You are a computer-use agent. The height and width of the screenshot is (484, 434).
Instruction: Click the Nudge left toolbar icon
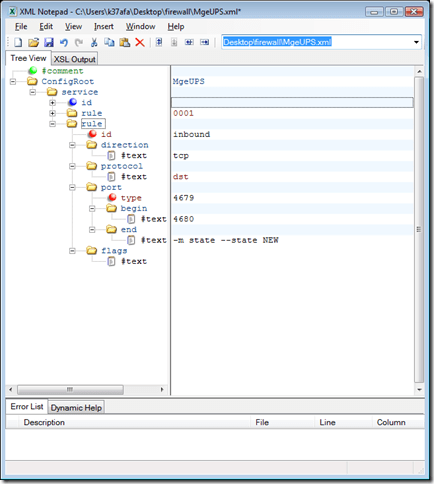point(189,42)
